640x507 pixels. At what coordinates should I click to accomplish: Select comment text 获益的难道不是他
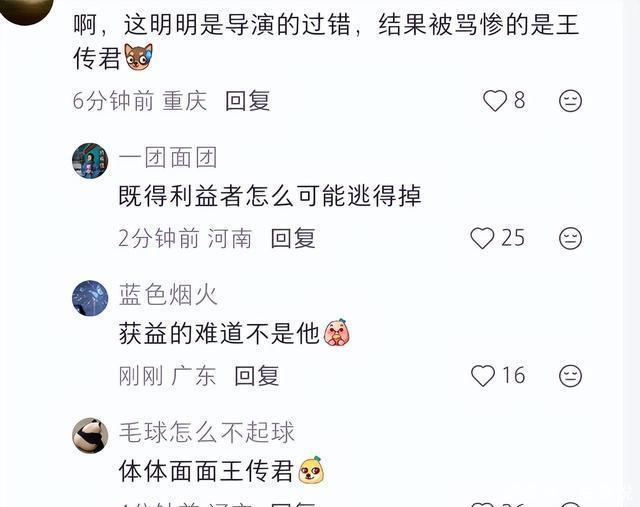pyautogui.click(x=219, y=334)
